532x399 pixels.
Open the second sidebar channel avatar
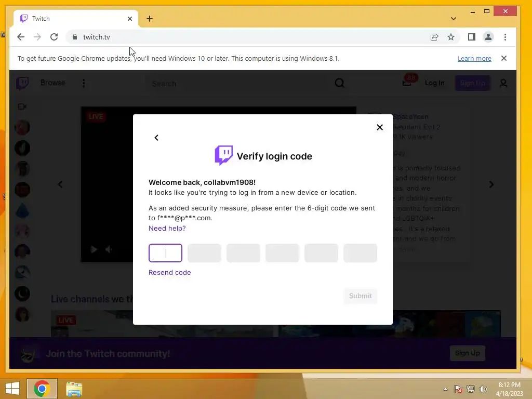tap(22, 148)
